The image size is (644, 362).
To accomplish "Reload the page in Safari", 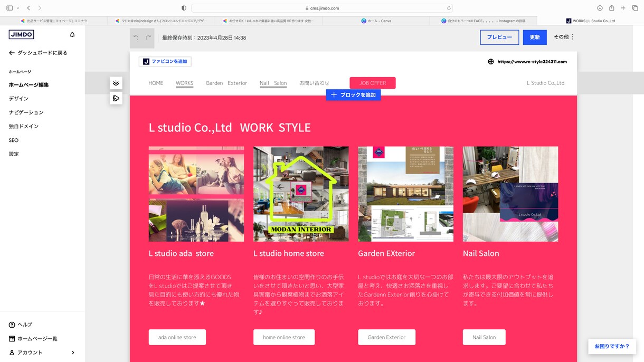I will coord(449,8).
